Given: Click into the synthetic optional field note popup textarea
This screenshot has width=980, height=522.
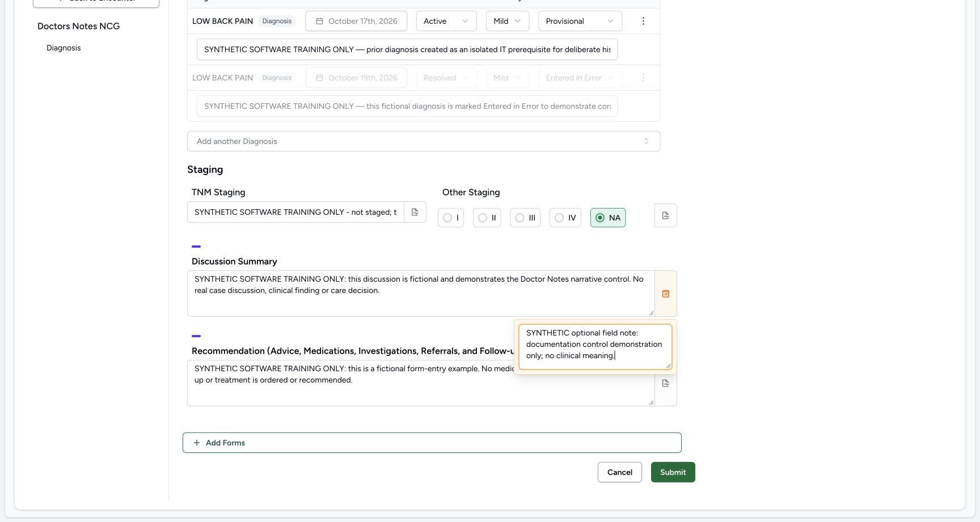Looking at the screenshot, I should (595, 347).
